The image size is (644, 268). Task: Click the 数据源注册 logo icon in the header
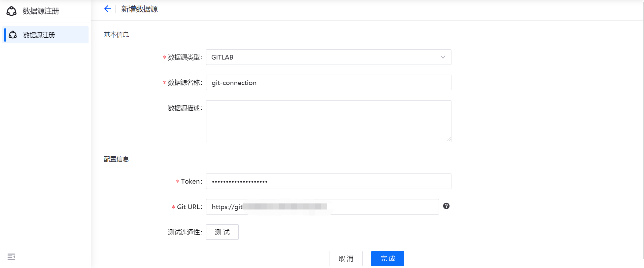coord(11,11)
